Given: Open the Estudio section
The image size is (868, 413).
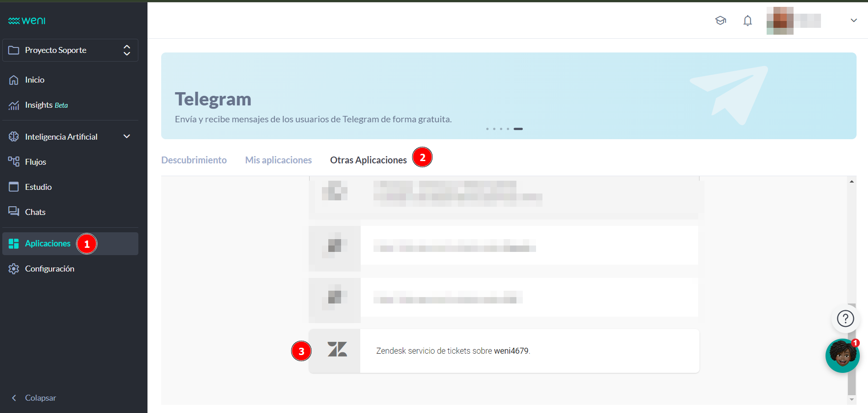Looking at the screenshot, I should pyautogui.click(x=38, y=187).
